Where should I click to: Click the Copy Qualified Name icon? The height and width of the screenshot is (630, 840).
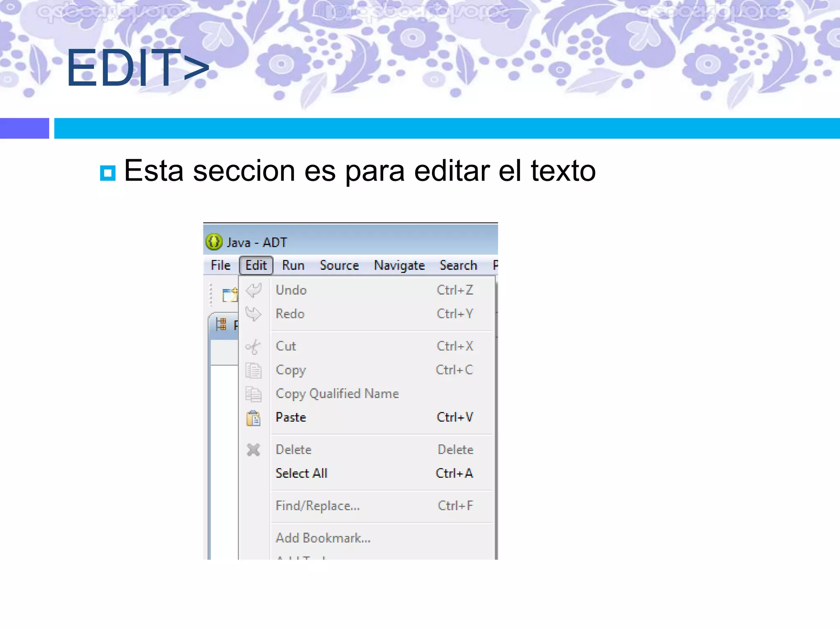click(x=253, y=394)
